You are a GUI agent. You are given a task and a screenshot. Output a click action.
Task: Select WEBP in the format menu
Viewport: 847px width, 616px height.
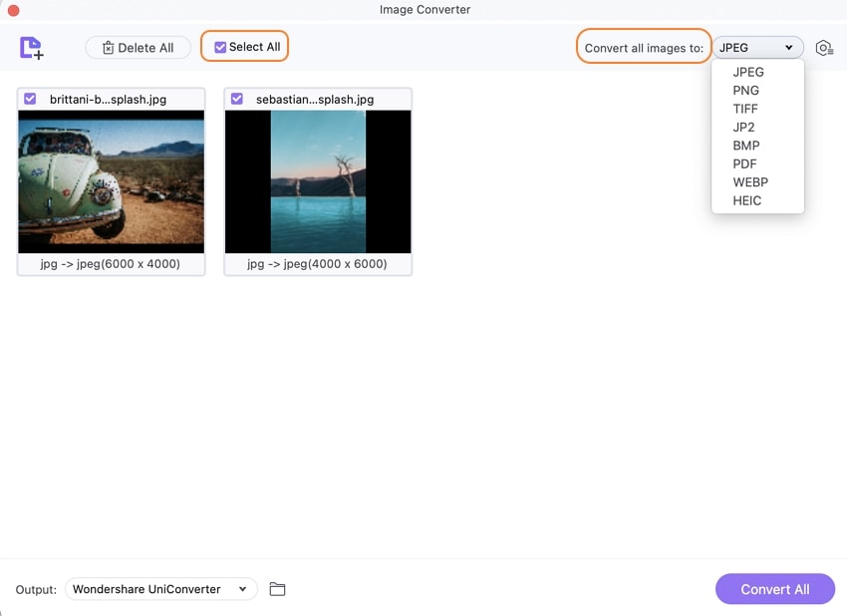pyautogui.click(x=750, y=182)
